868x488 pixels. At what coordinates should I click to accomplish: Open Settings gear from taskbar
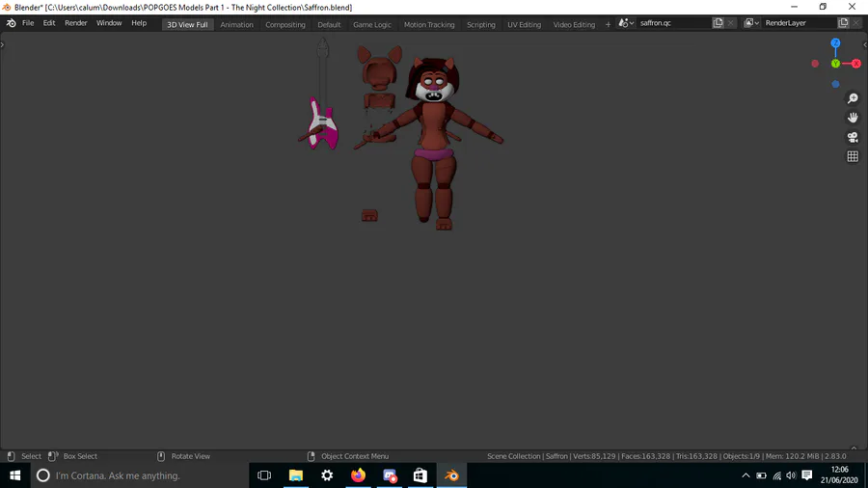point(327,475)
